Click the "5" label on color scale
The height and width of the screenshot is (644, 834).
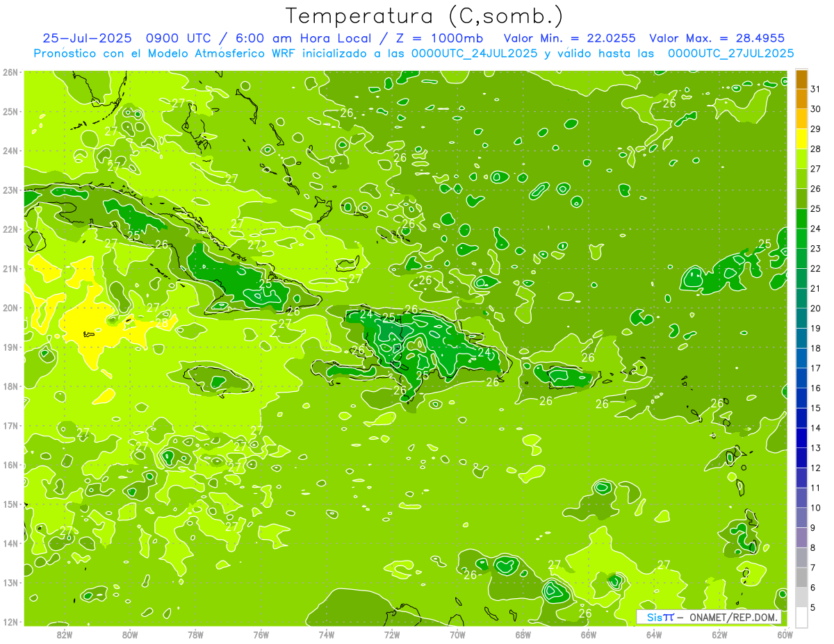813,607
